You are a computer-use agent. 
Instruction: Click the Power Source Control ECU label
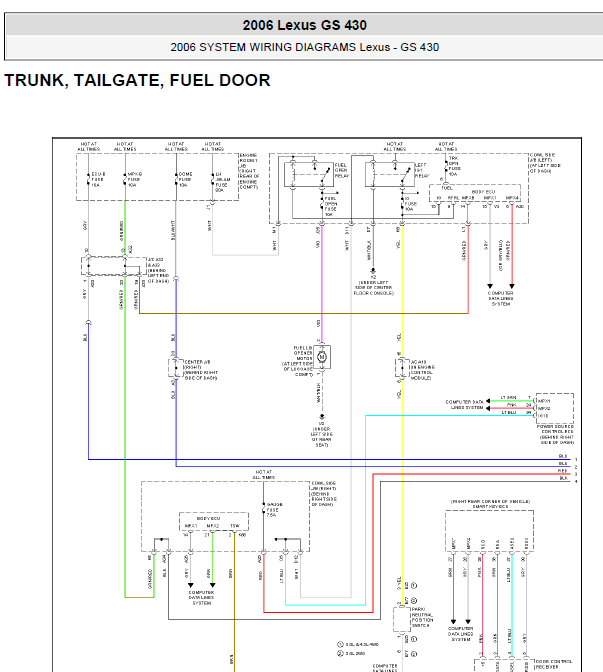point(557,434)
